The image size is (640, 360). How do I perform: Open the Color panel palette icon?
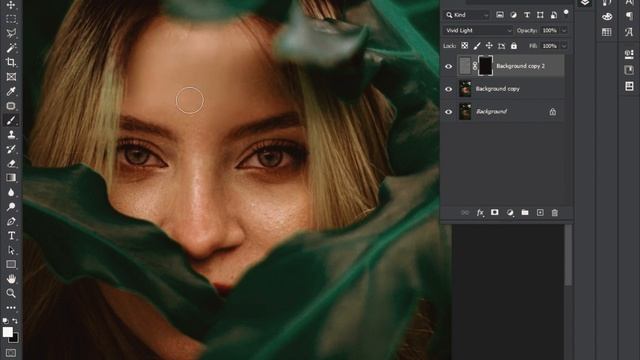pyautogui.click(x=607, y=16)
